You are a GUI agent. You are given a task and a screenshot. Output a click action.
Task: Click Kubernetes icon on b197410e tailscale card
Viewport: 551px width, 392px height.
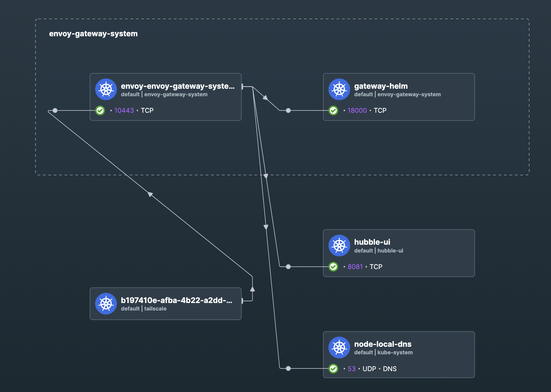pos(106,304)
